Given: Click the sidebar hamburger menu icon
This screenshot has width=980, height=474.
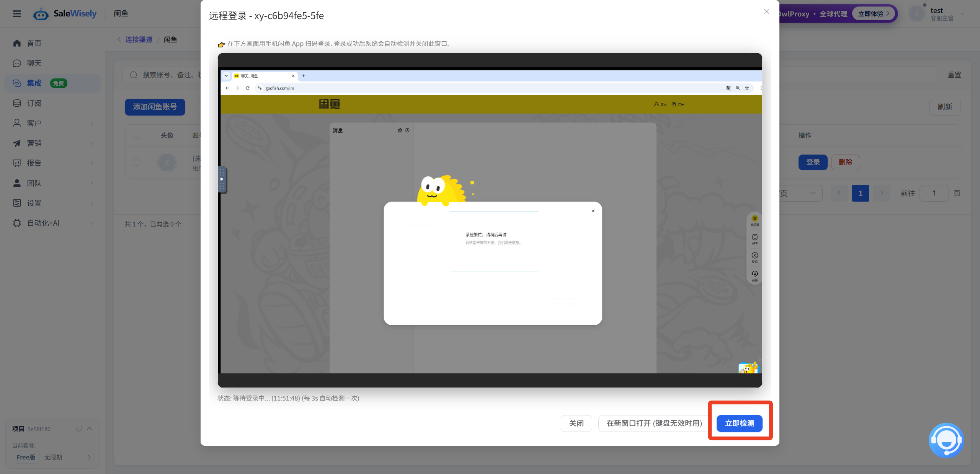Looking at the screenshot, I should (16, 14).
